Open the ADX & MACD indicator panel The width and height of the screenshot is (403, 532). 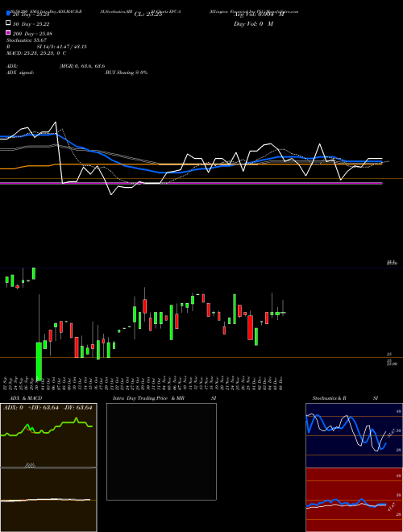48,468
